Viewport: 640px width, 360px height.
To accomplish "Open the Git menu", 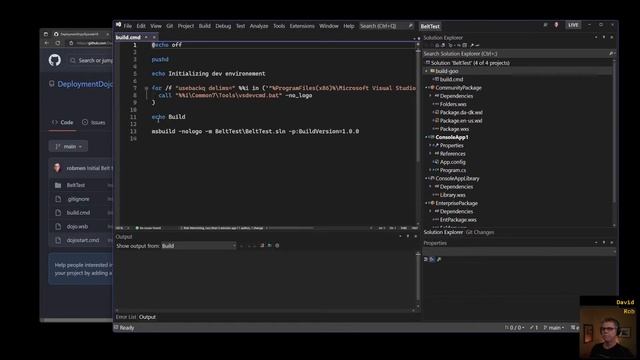I will pyautogui.click(x=169, y=26).
